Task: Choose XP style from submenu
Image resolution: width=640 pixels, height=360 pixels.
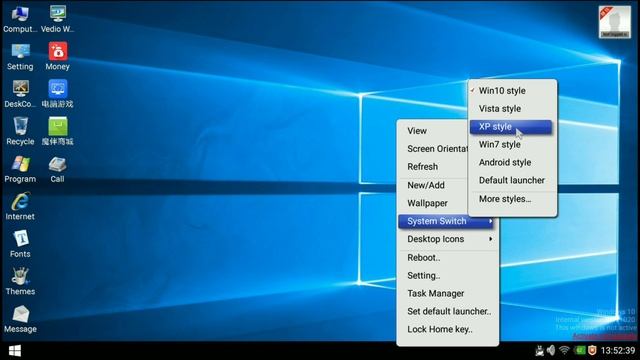Action: [x=511, y=127]
